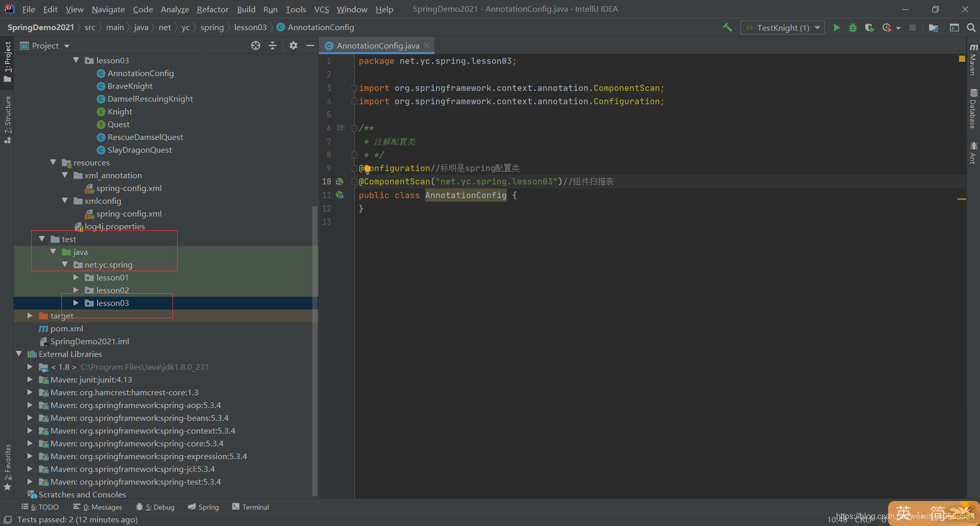Open the TestKnight (1) run configuration dropdown
980x526 pixels.
pyautogui.click(x=782, y=28)
